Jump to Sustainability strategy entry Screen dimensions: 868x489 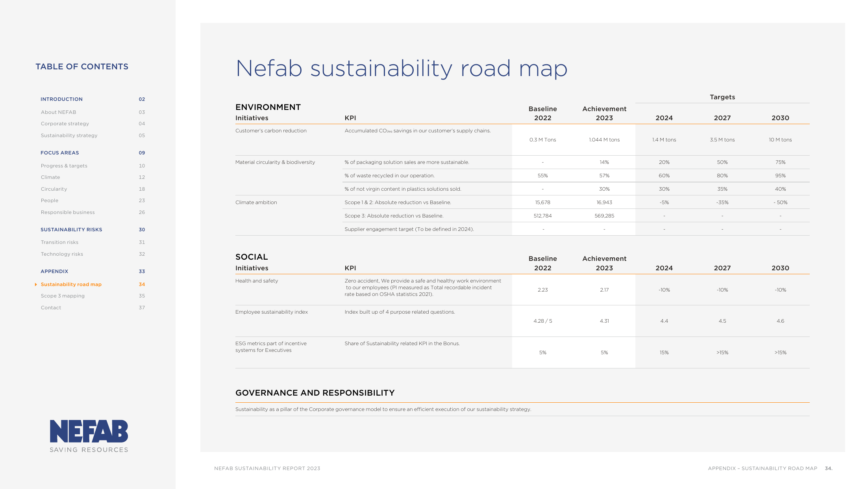point(69,136)
